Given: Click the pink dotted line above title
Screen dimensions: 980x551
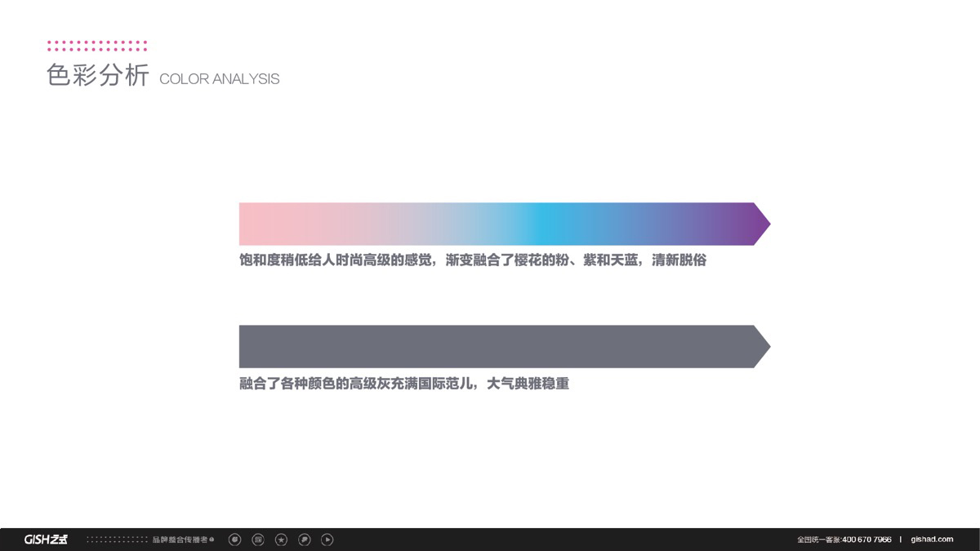Looking at the screenshot, I should click(x=97, y=45).
